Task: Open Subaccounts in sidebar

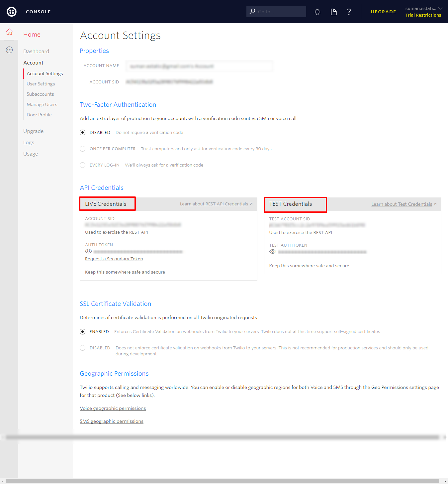Action: pyautogui.click(x=40, y=94)
